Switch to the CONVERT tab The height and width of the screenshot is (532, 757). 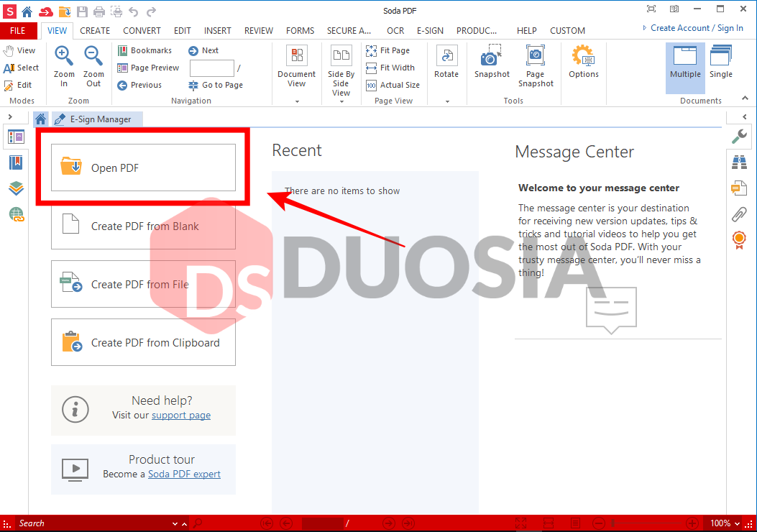(x=142, y=30)
